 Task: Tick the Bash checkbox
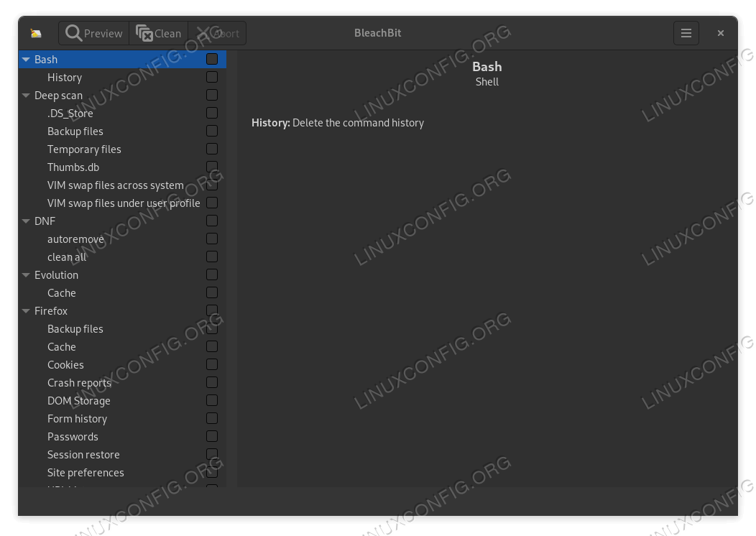coord(212,59)
